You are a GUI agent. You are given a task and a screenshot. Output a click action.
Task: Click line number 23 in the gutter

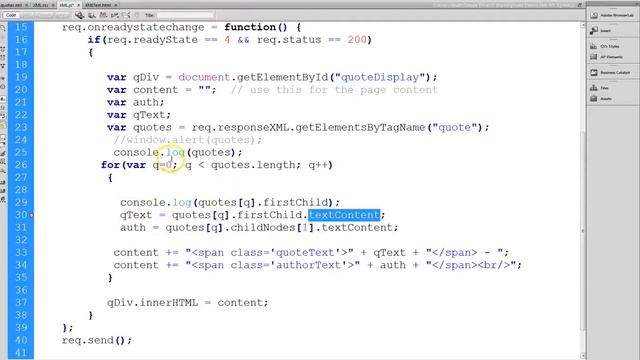[21, 127]
